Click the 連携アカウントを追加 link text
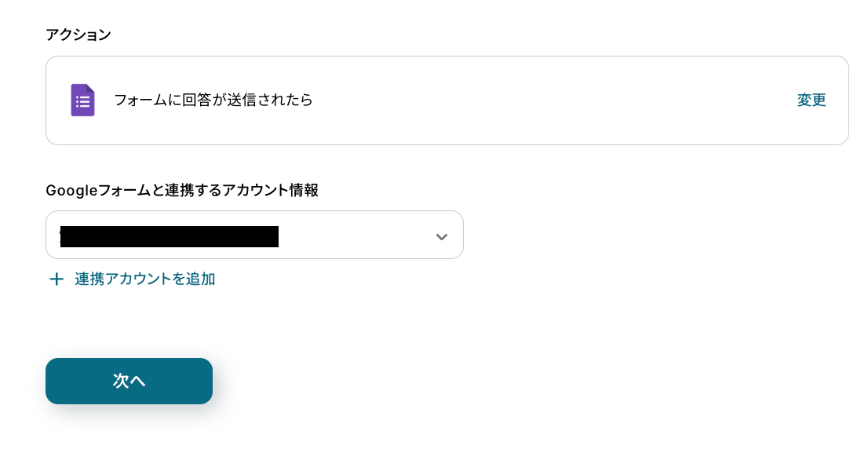 pyautogui.click(x=144, y=279)
